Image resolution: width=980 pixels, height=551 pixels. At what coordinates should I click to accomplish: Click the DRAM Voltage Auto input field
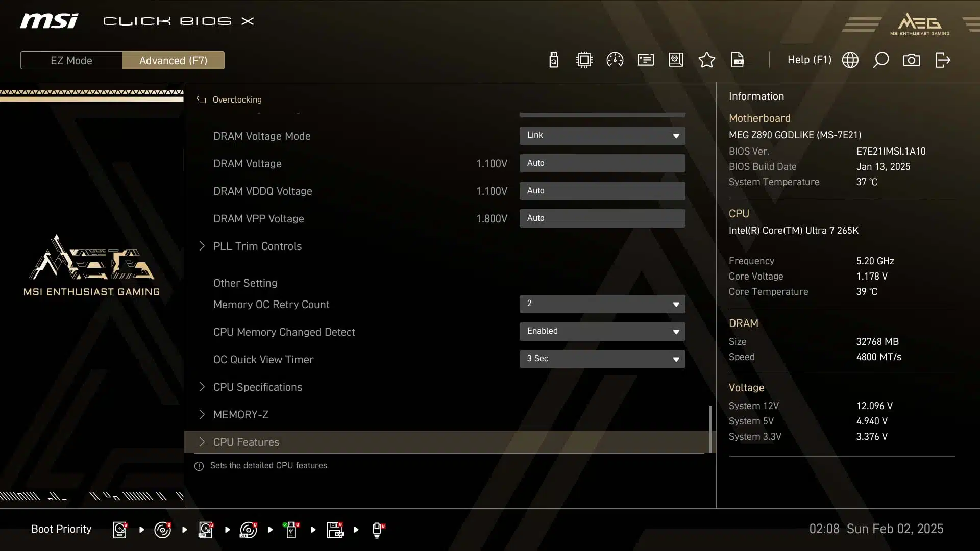pos(602,163)
